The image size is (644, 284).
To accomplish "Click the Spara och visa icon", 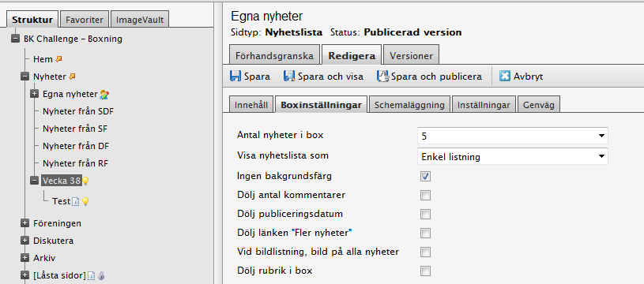I will click(x=289, y=77).
